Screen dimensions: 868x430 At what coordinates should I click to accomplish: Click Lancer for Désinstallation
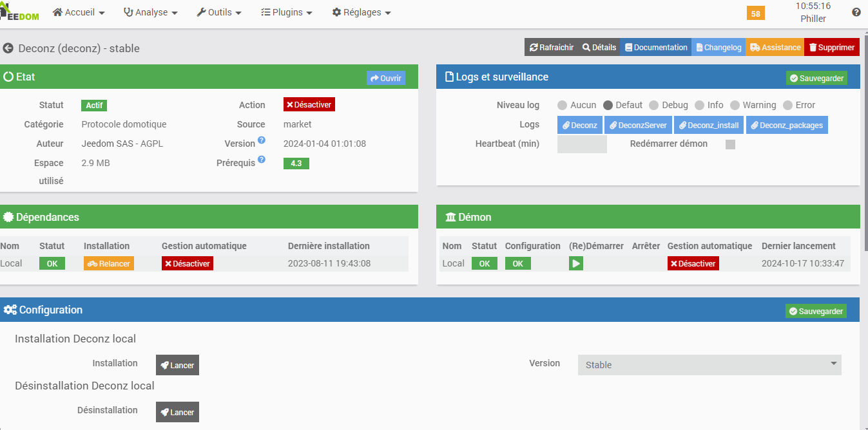point(177,412)
